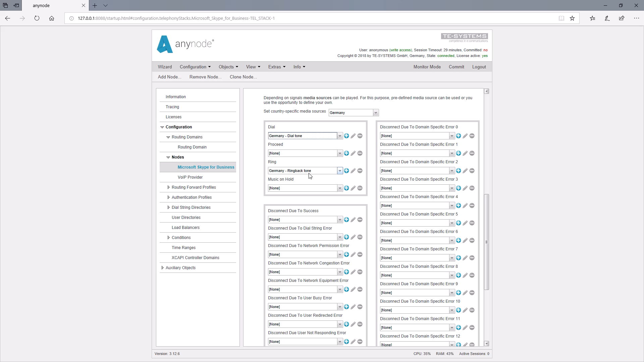Refresh the browser page
This screenshot has width=644, height=362.
[37, 18]
